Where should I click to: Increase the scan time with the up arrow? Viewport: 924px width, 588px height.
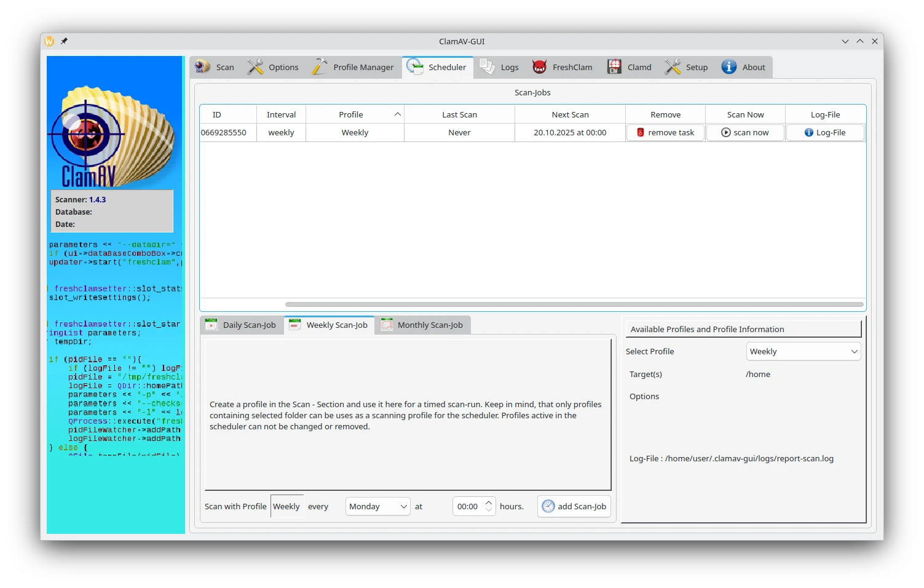pos(489,503)
